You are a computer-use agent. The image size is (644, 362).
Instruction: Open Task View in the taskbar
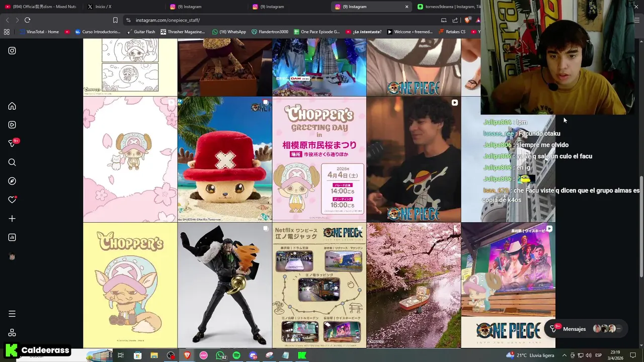[121, 355]
